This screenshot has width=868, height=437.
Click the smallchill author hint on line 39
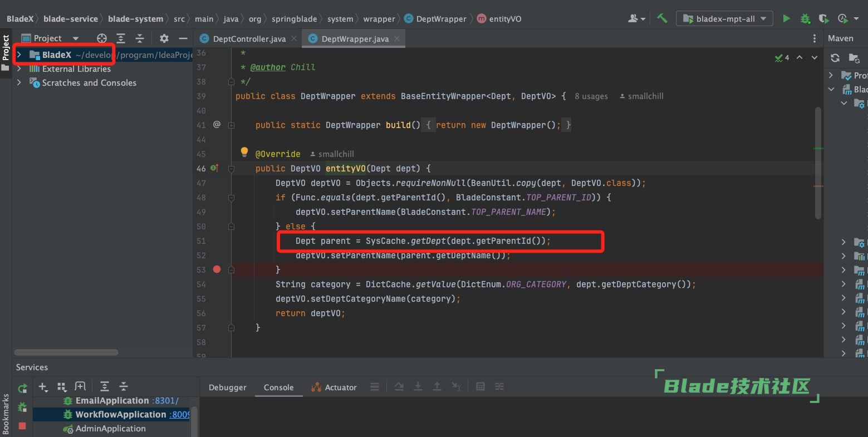[641, 96]
